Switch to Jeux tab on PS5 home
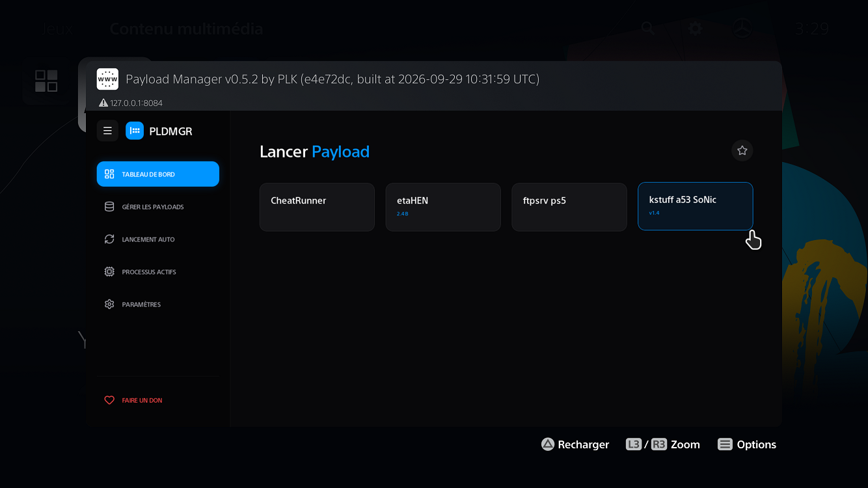 57,29
